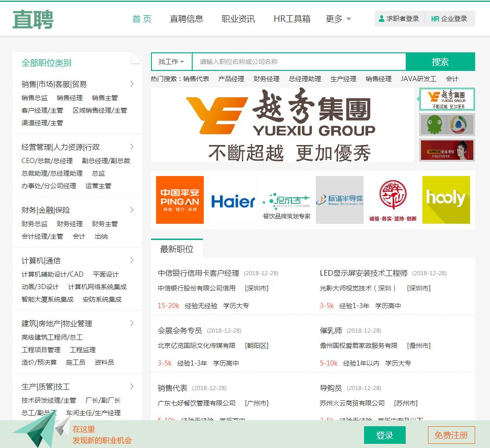Click the 销售代表 hot search link

196,79
